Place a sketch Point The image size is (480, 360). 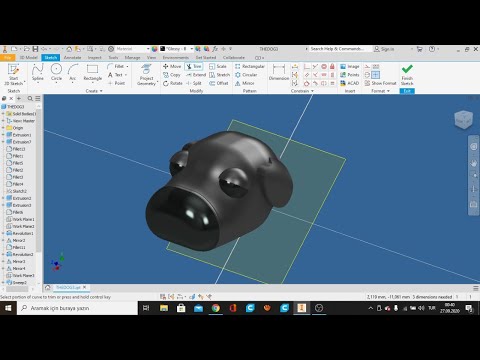(x=116, y=83)
